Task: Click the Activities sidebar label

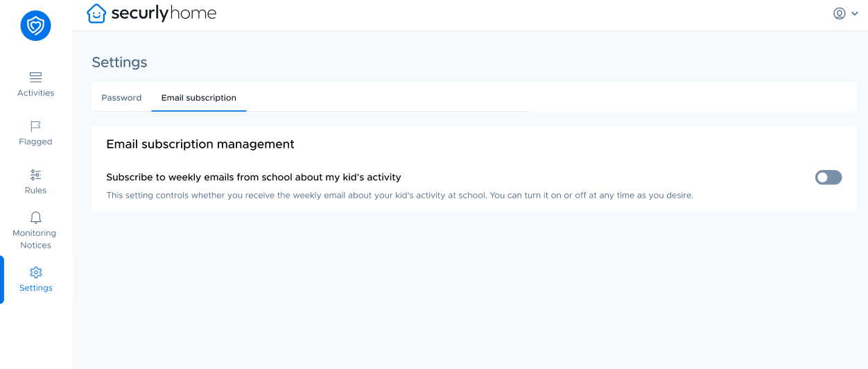Action: coord(35,93)
